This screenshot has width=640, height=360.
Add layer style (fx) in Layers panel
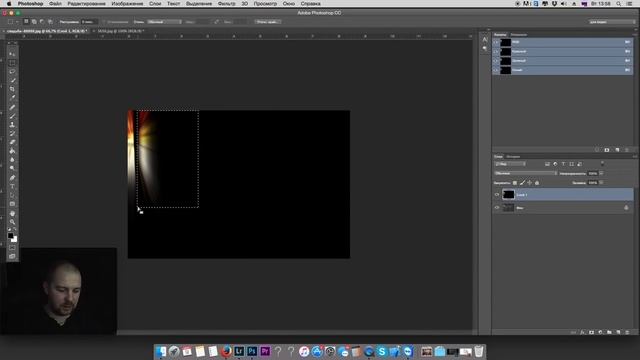click(x=582, y=332)
